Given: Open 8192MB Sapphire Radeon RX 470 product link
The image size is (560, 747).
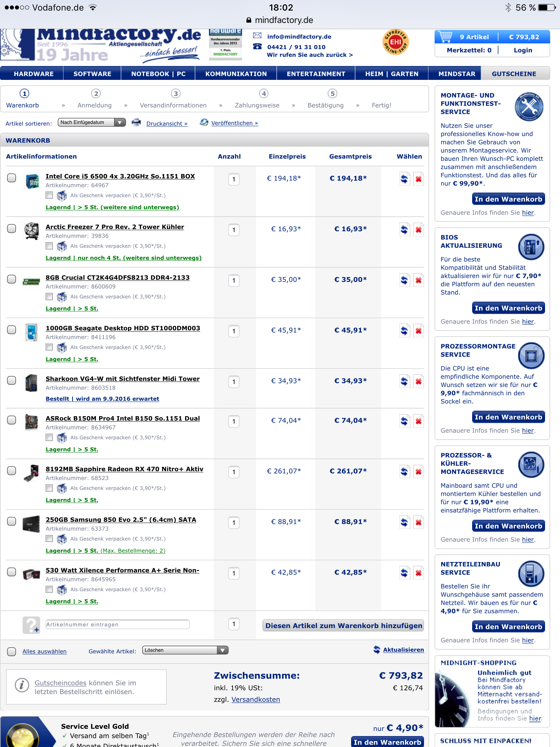Looking at the screenshot, I should pyautogui.click(x=124, y=469).
